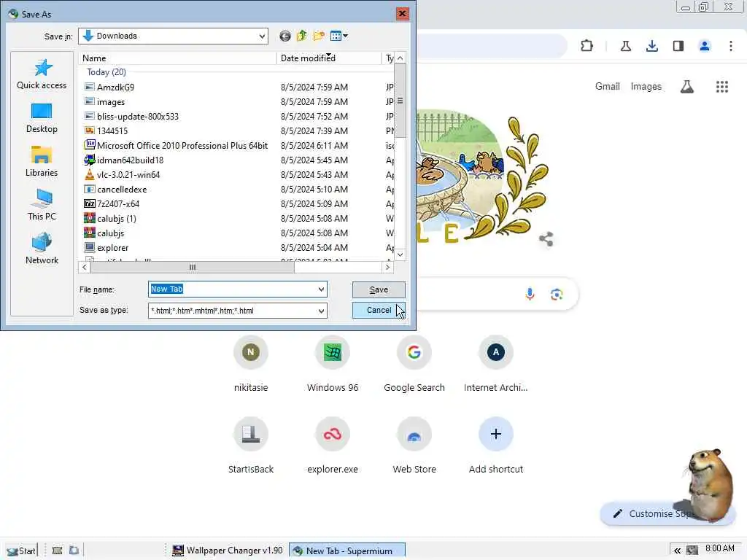Go up one folder level

tap(301, 36)
